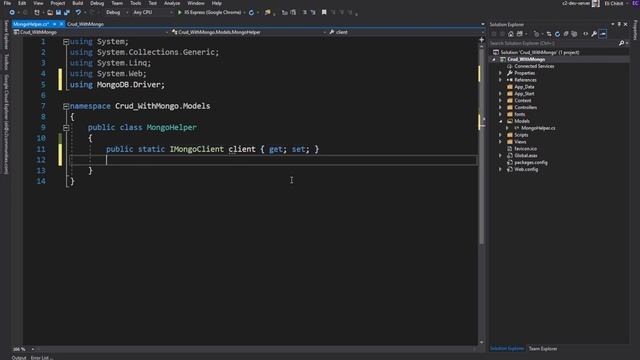Select Solution 'Crud_WithMongo' root node

pyautogui.click(x=540, y=53)
